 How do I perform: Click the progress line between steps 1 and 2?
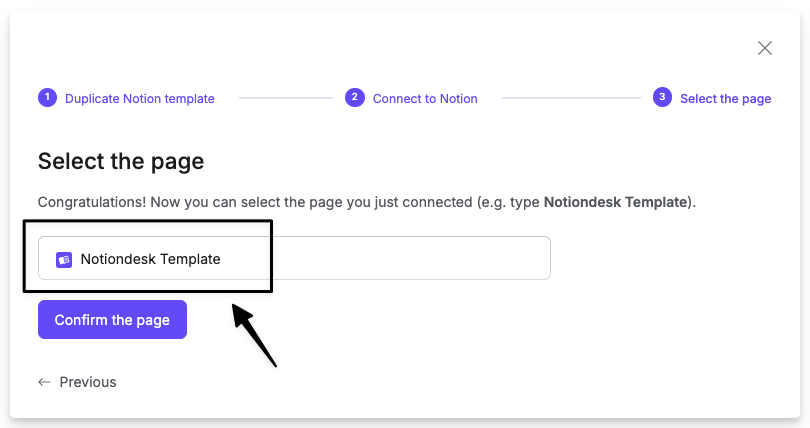click(x=286, y=98)
